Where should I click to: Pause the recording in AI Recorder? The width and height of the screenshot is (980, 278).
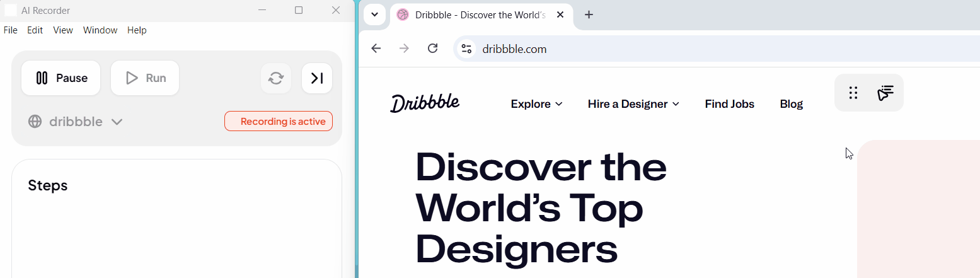[61, 78]
